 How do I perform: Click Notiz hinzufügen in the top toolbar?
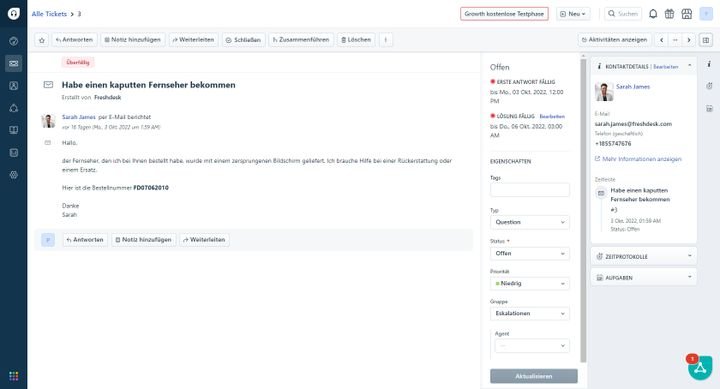(133, 40)
